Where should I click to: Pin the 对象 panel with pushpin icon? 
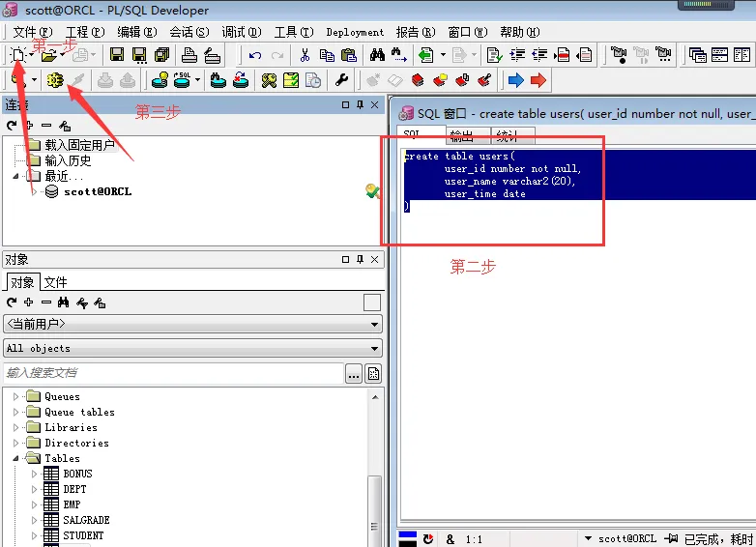click(360, 260)
